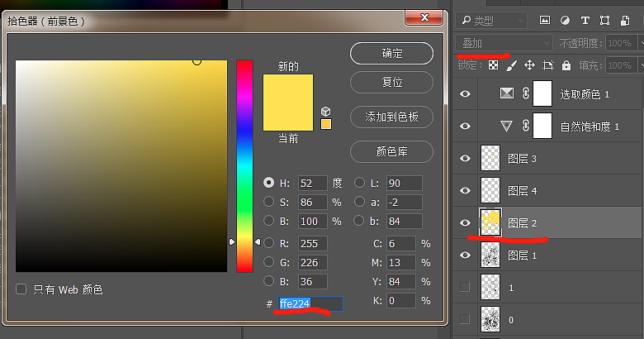This screenshot has height=339, width=644.
Task: Click the vertical hue spectrum slider
Action: tap(244, 166)
